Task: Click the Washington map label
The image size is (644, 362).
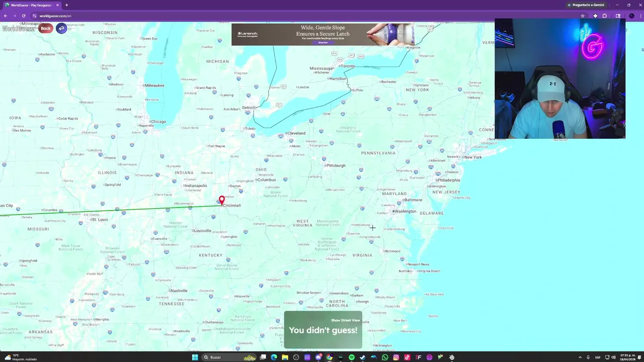Action: (x=406, y=211)
